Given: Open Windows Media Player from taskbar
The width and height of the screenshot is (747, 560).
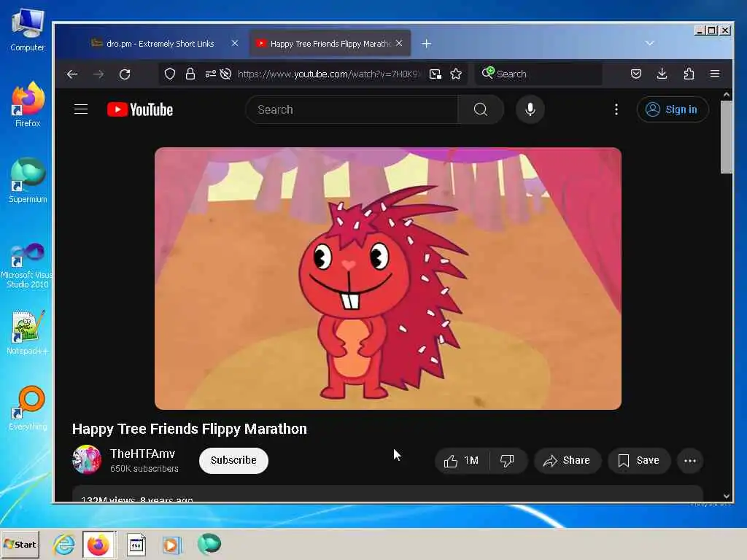Looking at the screenshot, I should (172, 544).
